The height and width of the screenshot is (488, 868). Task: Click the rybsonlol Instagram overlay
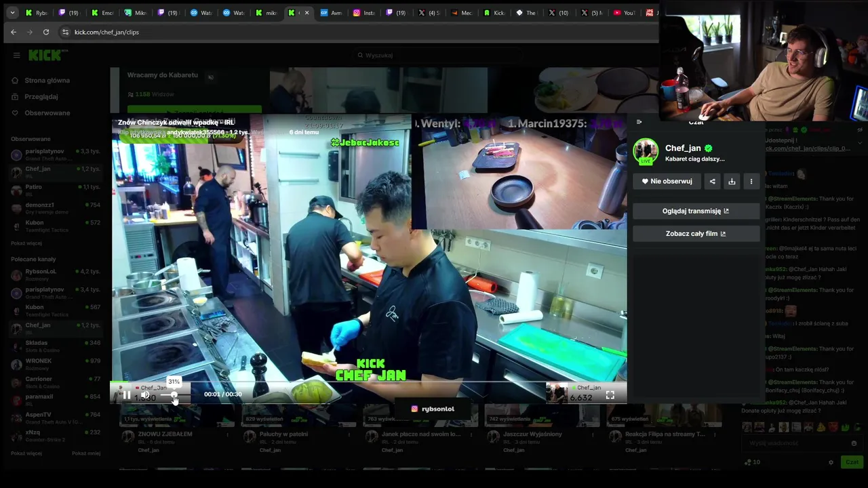click(x=433, y=409)
